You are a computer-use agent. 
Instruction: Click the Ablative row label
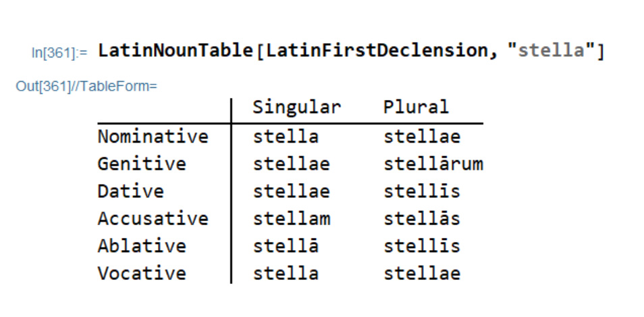[142, 246]
